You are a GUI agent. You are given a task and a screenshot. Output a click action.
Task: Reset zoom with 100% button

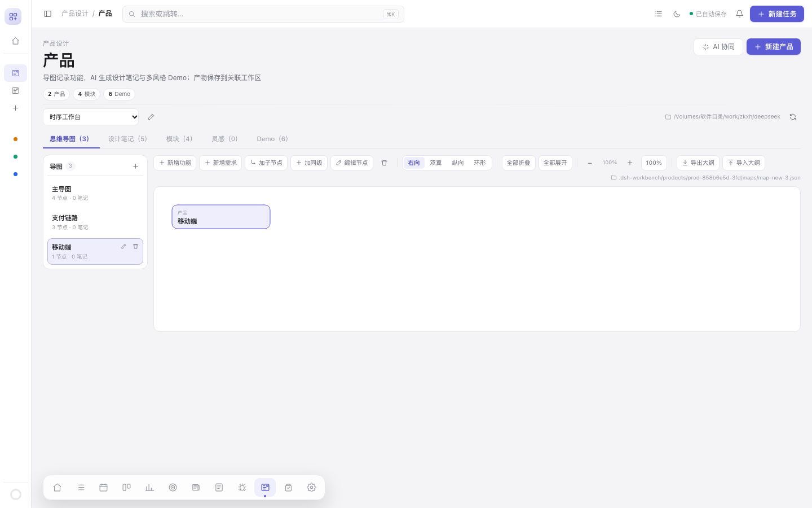click(x=654, y=163)
